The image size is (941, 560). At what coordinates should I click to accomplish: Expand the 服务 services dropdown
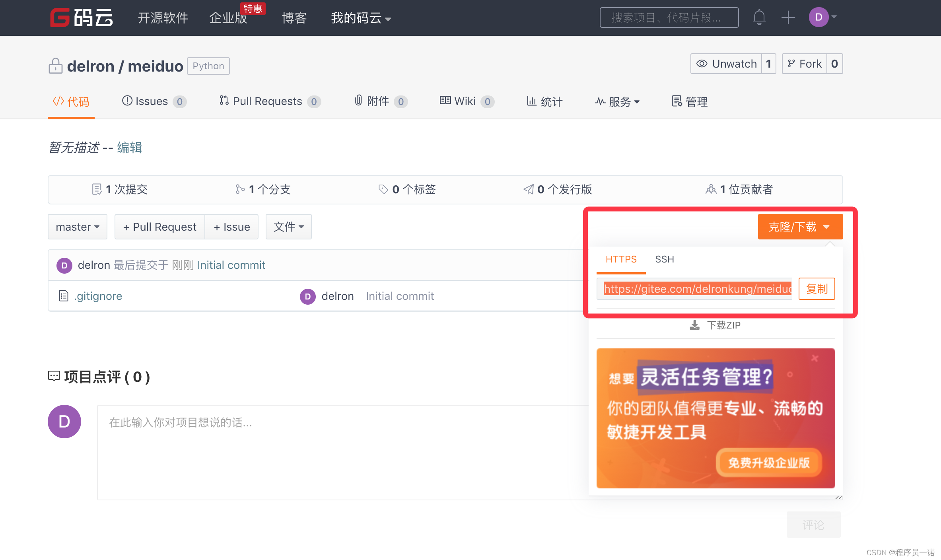point(617,101)
